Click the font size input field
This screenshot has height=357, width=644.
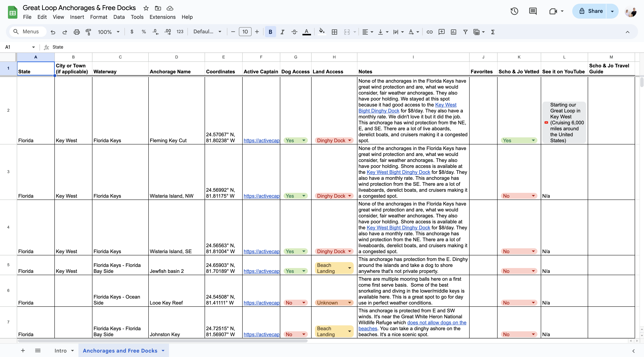pos(245,32)
